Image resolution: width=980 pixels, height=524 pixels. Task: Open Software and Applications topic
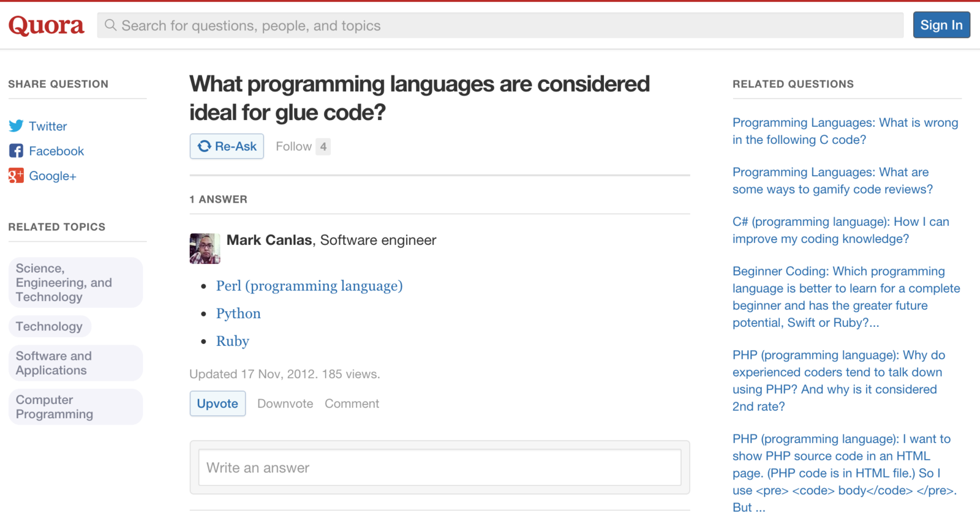75,363
